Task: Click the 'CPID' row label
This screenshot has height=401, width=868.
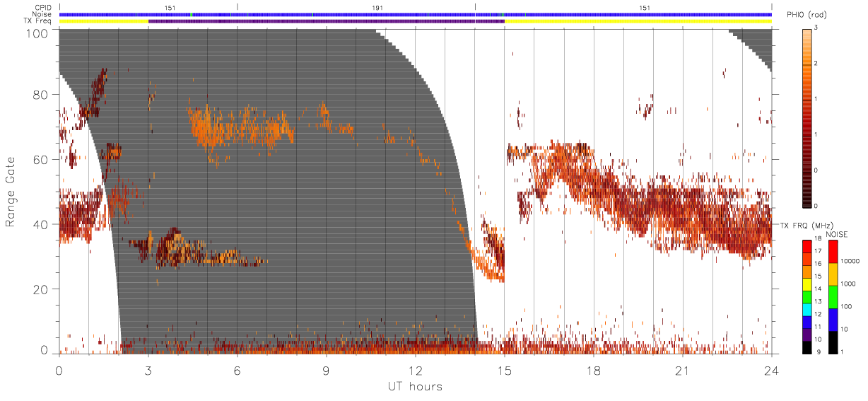Action: tap(44, 8)
